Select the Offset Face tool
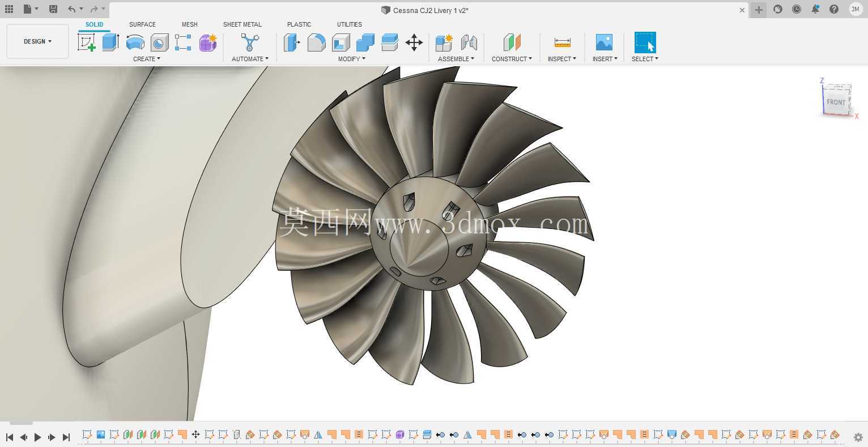868x447 pixels. [390, 42]
